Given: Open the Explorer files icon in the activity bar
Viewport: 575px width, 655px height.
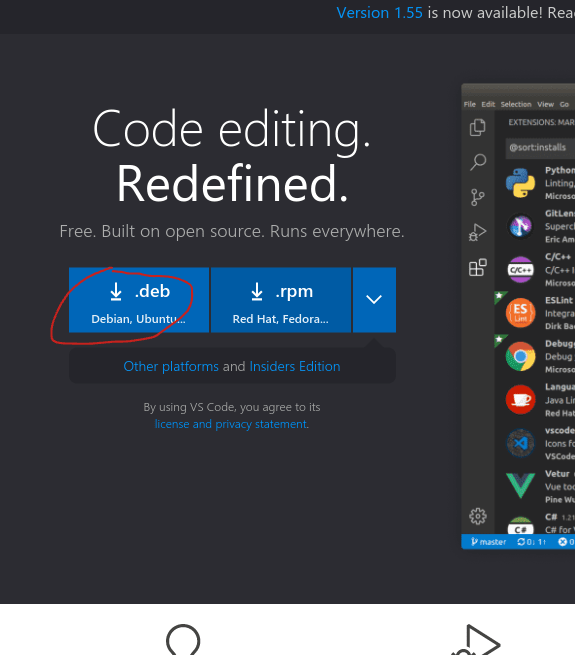Looking at the screenshot, I should [478, 127].
